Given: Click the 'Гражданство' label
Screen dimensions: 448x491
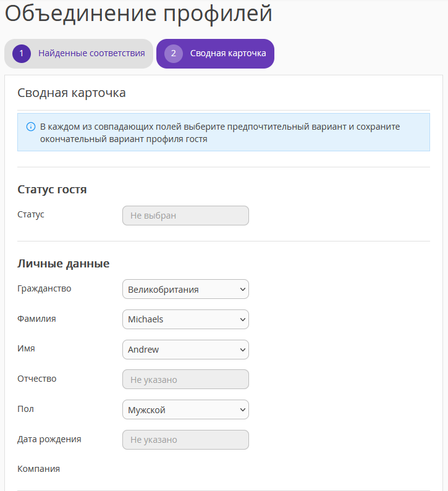Looking at the screenshot, I should pos(44,288).
